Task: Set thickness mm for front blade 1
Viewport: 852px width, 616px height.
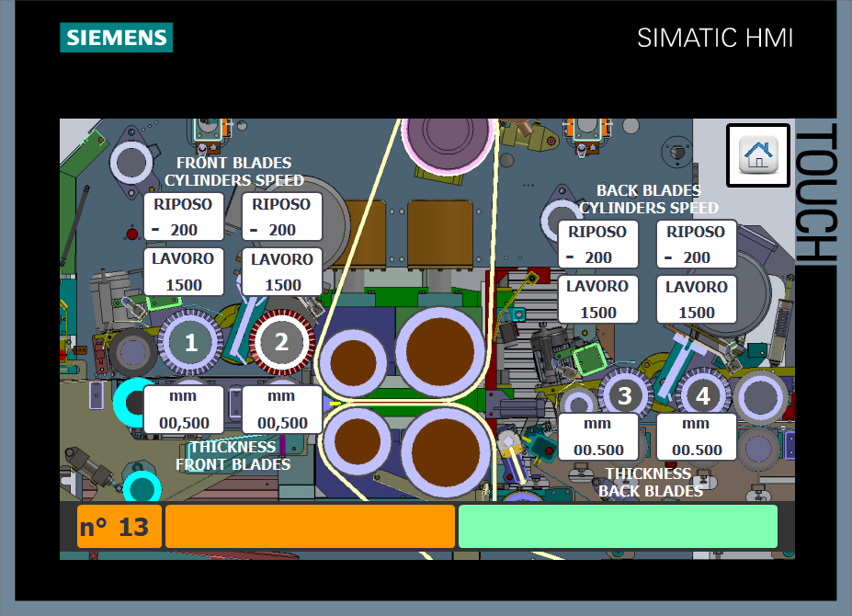Action: tap(184, 409)
